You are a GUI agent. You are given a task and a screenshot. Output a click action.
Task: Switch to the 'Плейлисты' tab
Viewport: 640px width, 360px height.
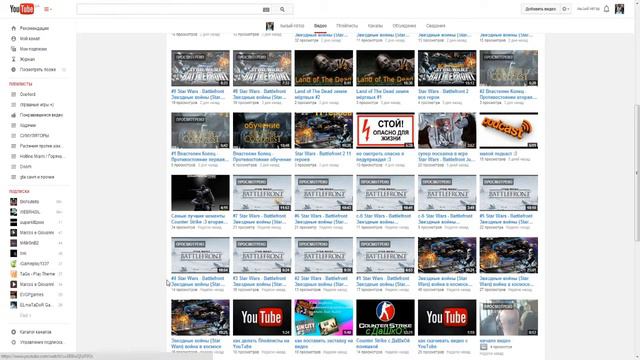(x=347, y=26)
